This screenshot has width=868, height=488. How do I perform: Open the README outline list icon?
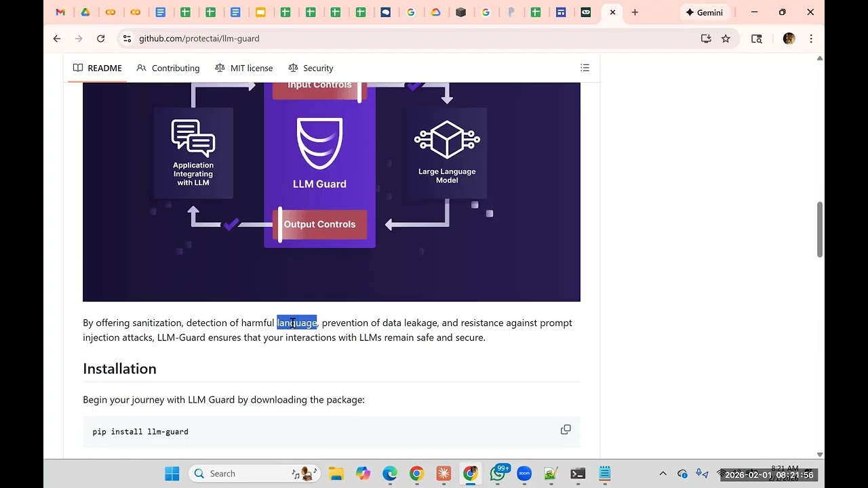pos(585,68)
